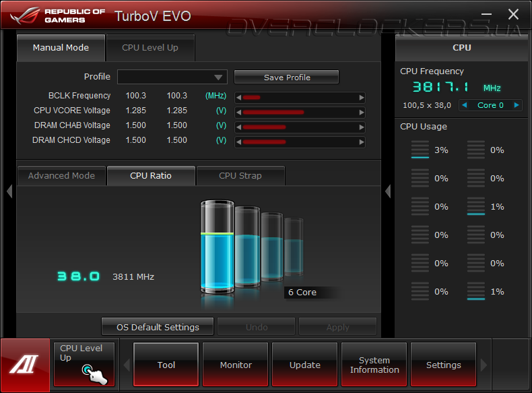Switch to Manual Mode tab

pyautogui.click(x=61, y=48)
